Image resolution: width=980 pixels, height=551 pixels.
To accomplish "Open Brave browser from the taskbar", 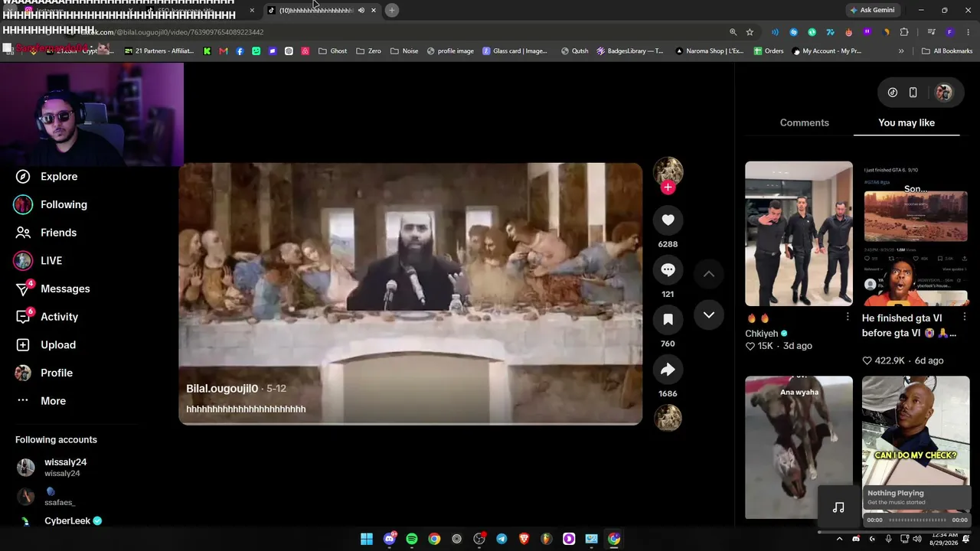I will pyautogui.click(x=524, y=539).
